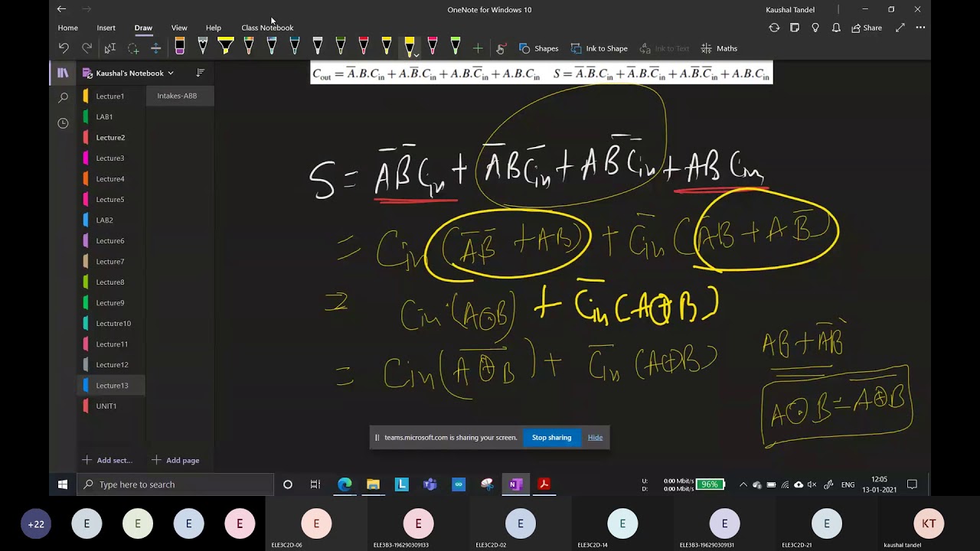980x551 pixels.
Task: Pick the Eraser tool with purple tip
Action: coord(180,47)
